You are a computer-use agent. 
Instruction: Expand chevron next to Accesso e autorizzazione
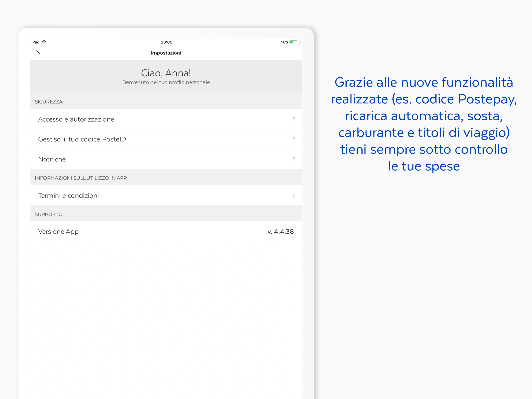coord(293,119)
